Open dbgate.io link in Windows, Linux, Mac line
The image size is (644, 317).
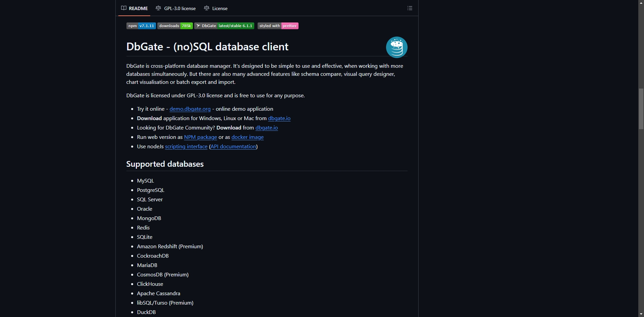279,118
